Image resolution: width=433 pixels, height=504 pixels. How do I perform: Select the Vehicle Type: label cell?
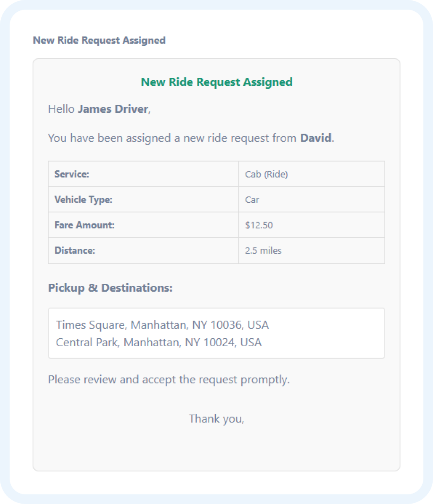pyautogui.click(x=143, y=199)
